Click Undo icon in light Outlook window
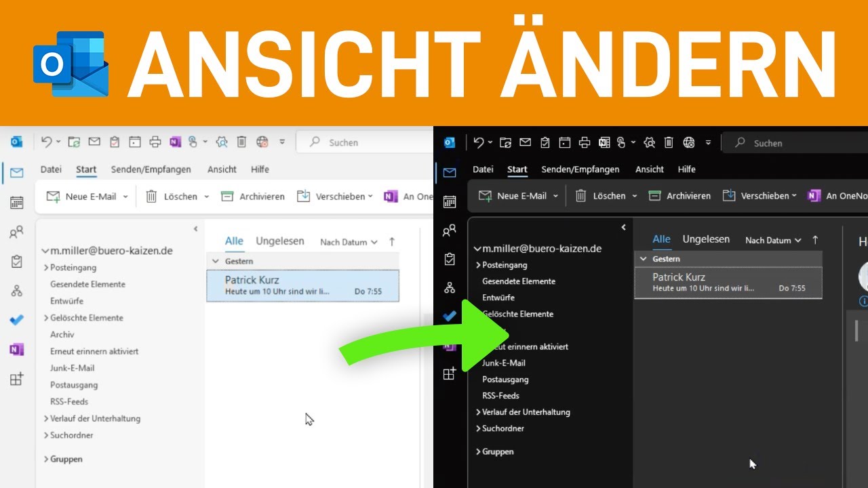Viewport: 868px width, 488px height. (x=46, y=142)
